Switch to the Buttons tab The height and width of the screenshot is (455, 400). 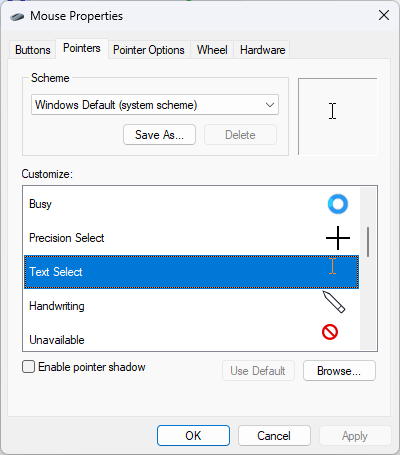point(33,50)
